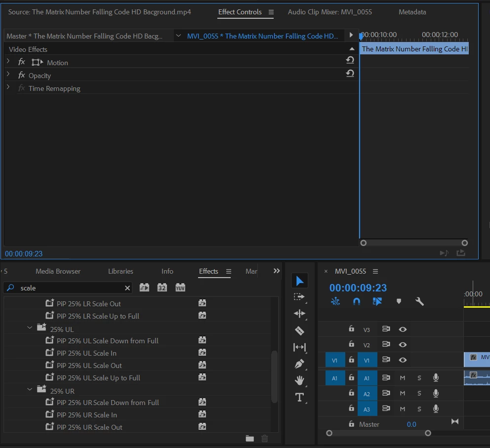
Task: Open master clip dropdown arrow
Action: pos(178,36)
